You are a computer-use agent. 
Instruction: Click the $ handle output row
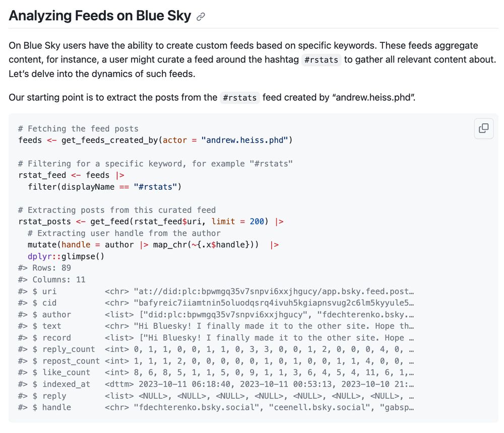tap(216, 407)
